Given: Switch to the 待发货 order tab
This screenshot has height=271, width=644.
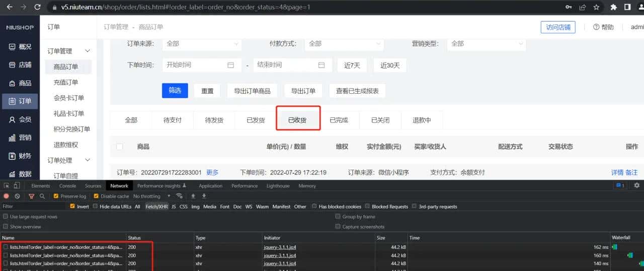Looking at the screenshot, I should click(x=214, y=120).
